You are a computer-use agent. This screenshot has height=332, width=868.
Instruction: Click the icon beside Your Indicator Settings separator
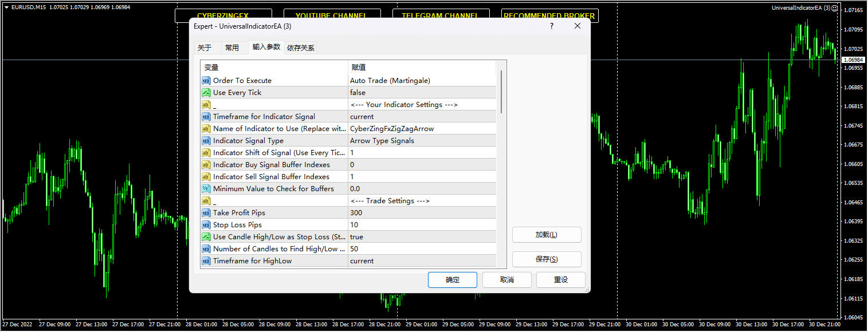pos(206,105)
